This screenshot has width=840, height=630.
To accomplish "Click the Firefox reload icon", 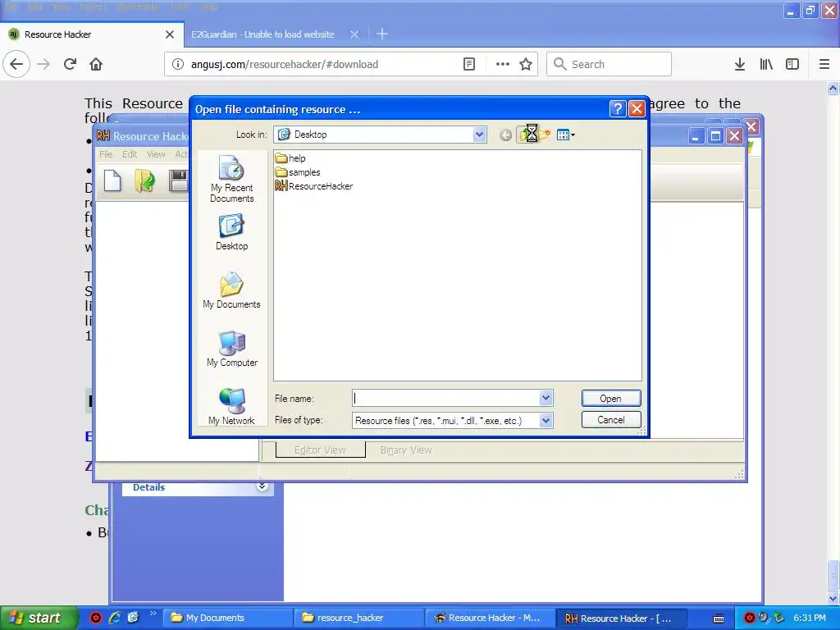I will click(x=70, y=64).
